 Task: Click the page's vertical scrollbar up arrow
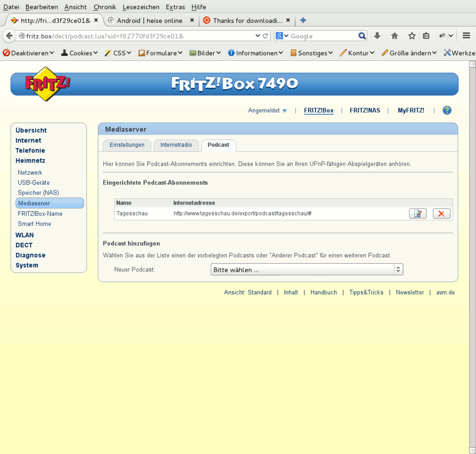[x=472, y=64]
